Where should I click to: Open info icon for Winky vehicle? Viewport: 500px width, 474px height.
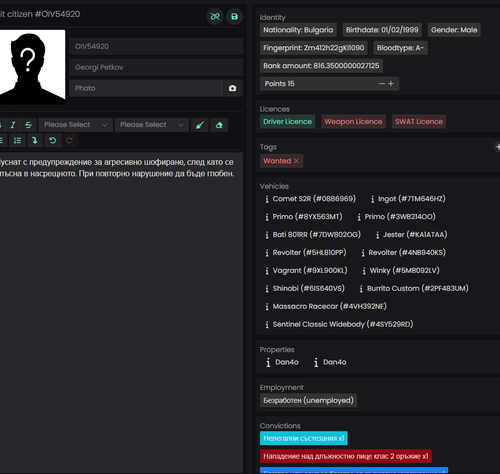click(364, 271)
